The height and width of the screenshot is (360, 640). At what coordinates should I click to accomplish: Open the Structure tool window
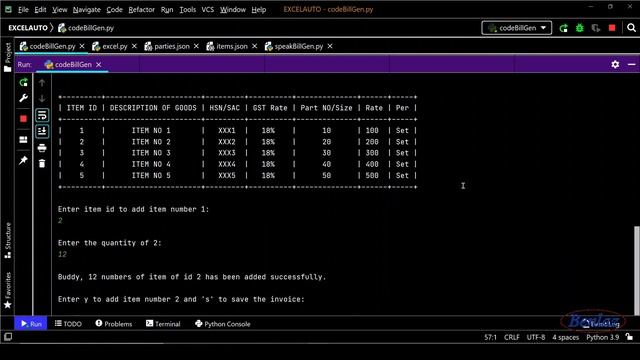point(7,240)
